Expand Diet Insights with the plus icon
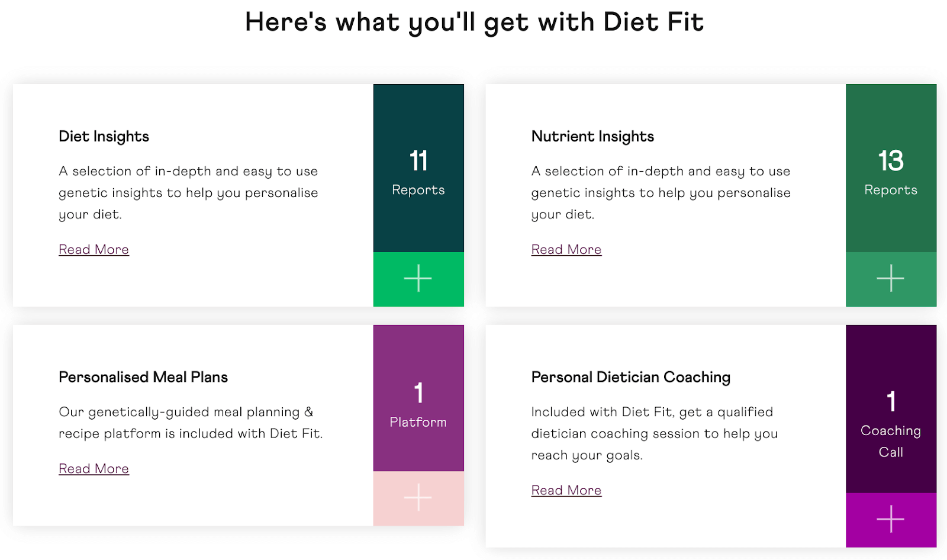The image size is (947, 560). click(418, 279)
